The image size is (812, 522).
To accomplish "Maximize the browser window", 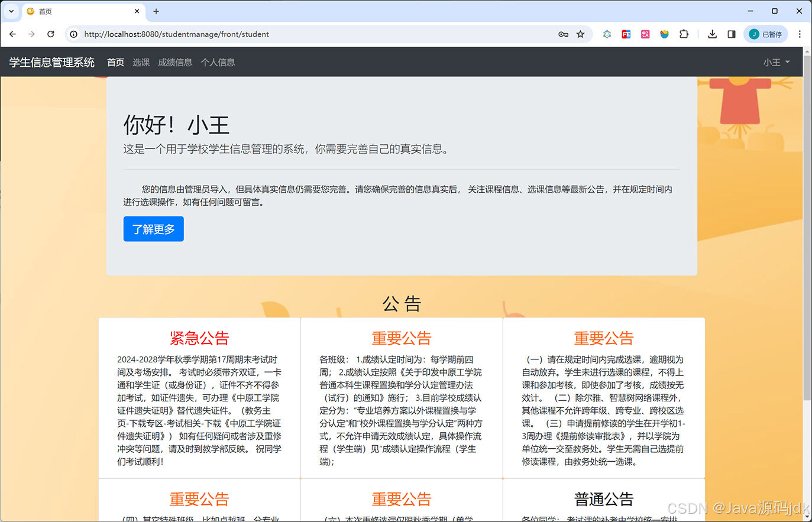I will (x=775, y=11).
